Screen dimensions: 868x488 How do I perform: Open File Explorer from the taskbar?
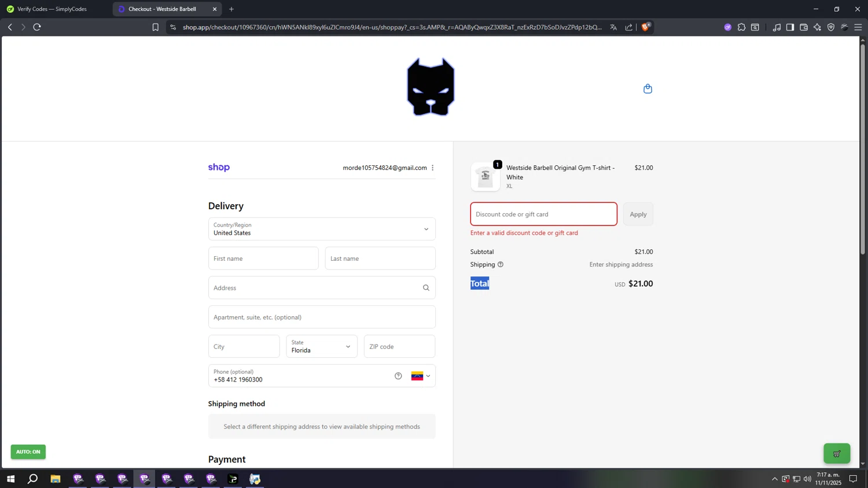coord(56,479)
